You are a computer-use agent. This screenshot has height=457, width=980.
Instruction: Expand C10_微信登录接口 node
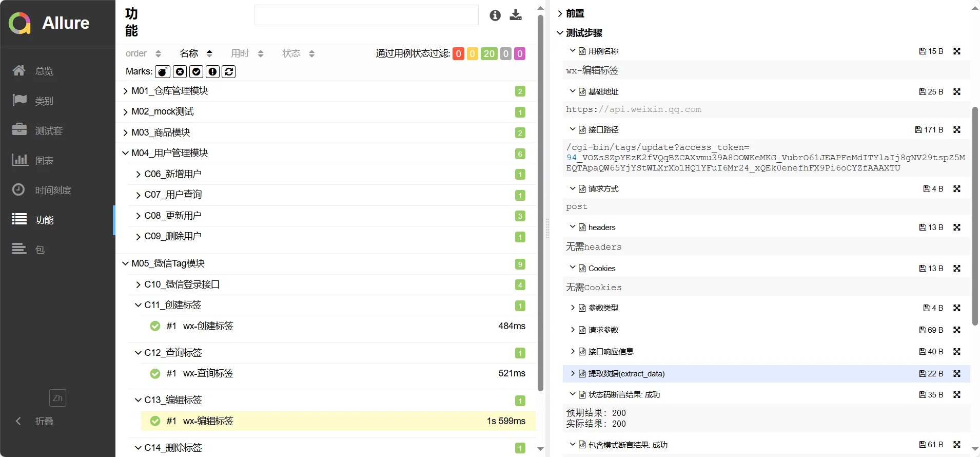point(332,284)
